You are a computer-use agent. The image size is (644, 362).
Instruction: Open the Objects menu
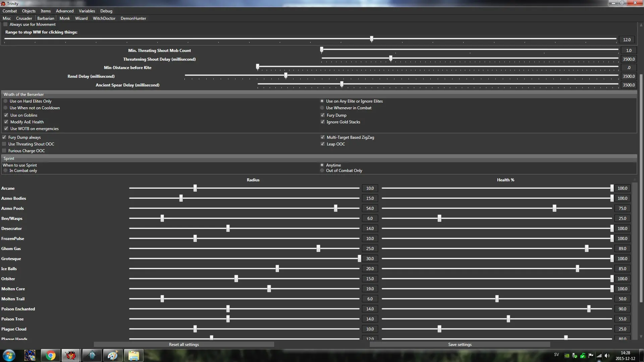pyautogui.click(x=29, y=11)
